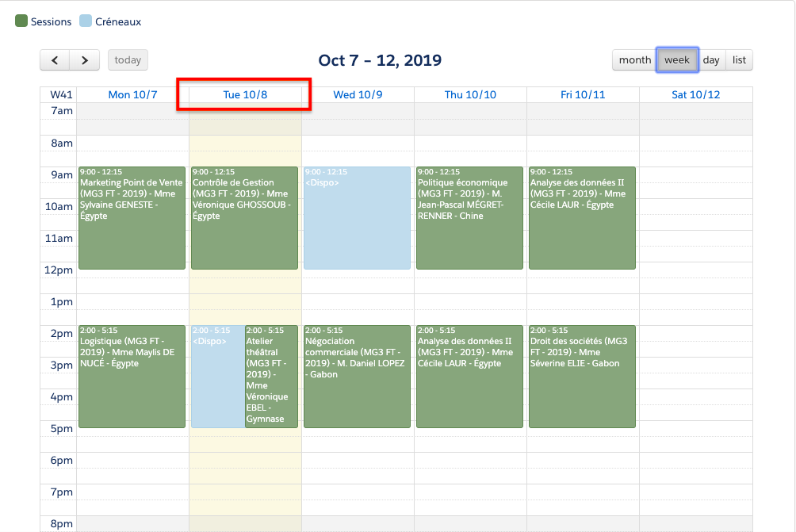Open Marketing Point de Vente session
This screenshot has height=532, width=796.
click(x=132, y=218)
